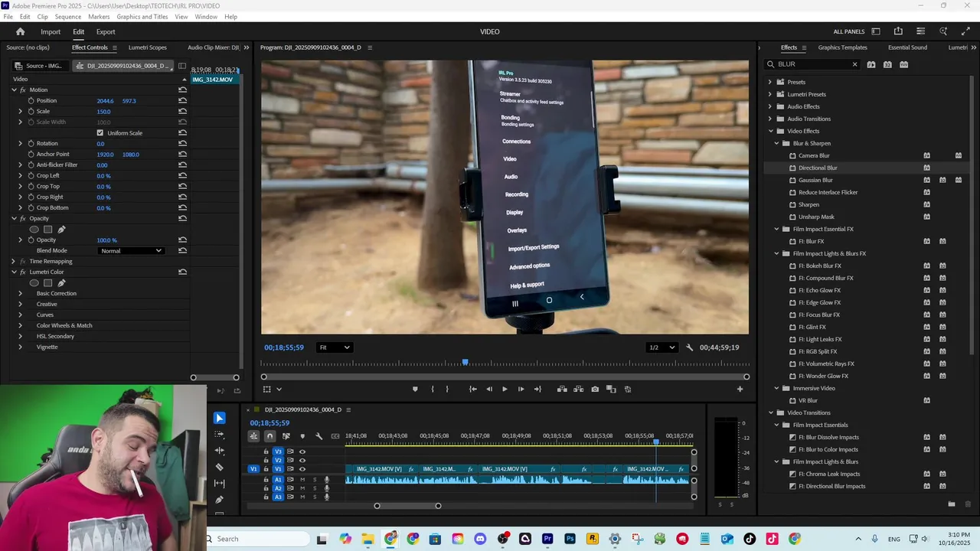This screenshot has height=551, width=980.
Task: Open the Workspaces layout icon
Action: [876, 31]
